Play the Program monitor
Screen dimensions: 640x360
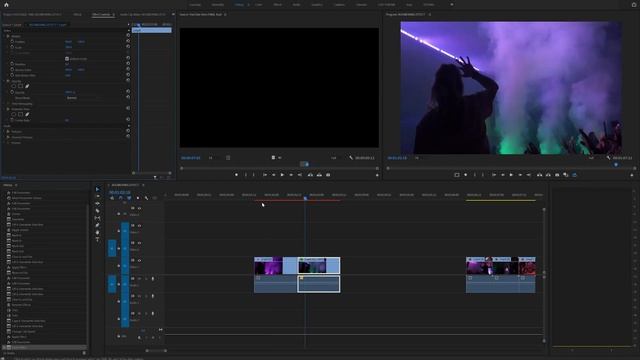click(511, 175)
